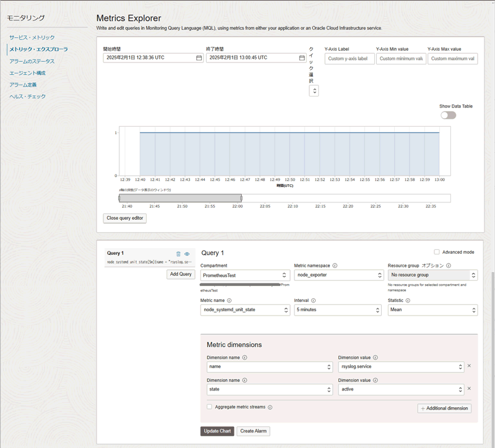This screenshot has height=448, width=495.
Task: Show info for Aggregate metric streams
Action: point(270,407)
